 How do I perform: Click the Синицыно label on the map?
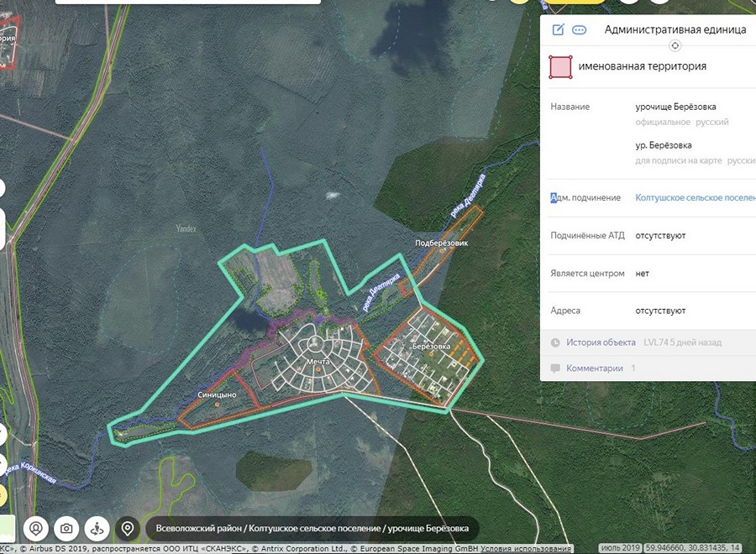coord(217,395)
